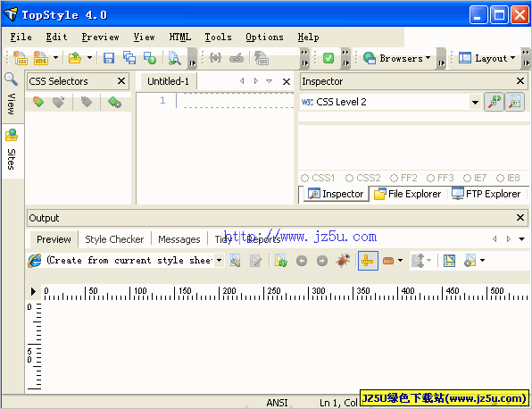Screen dimensions: 532x409
Task: Open the Browsers dropdown
Action: [396, 58]
